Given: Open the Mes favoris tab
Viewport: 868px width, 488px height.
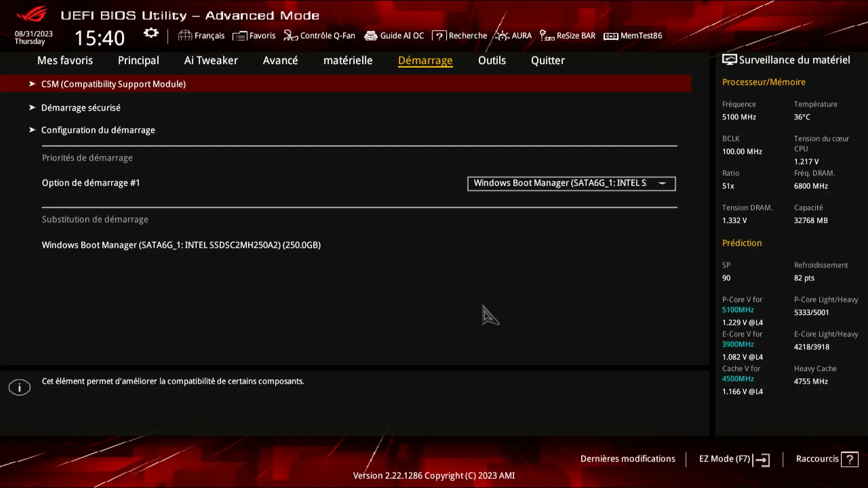Looking at the screenshot, I should 65,60.
